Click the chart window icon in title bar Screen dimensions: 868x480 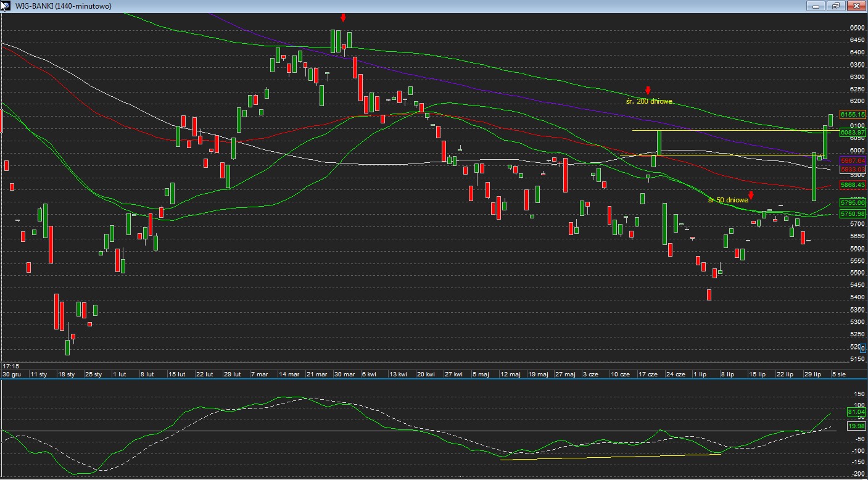6,6
